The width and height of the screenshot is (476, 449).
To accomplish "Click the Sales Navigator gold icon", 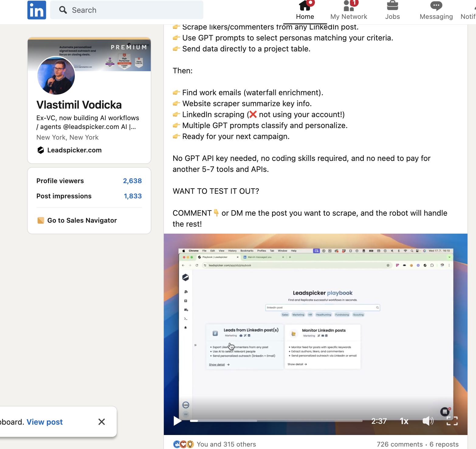I will [41, 220].
